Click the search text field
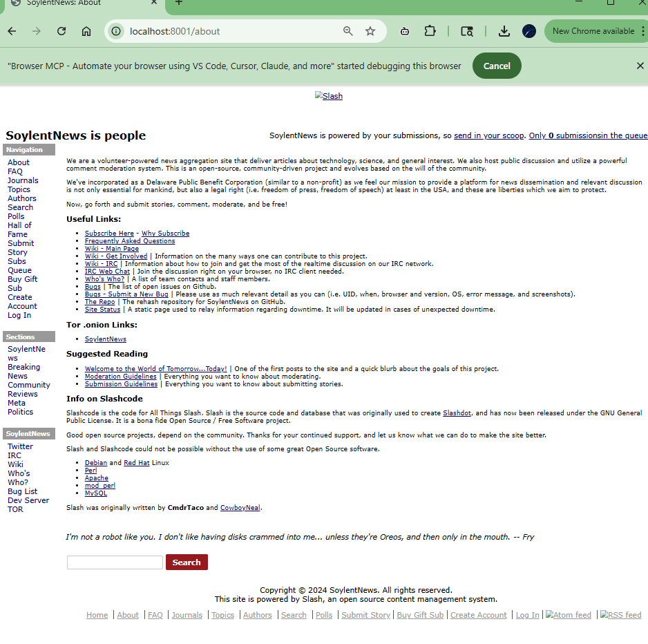 coord(115,562)
